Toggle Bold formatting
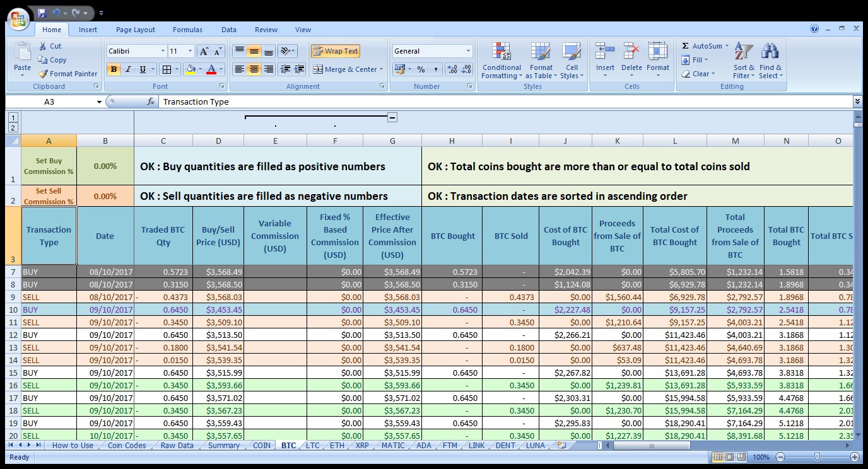This screenshot has height=469, width=868. coord(114,69)
